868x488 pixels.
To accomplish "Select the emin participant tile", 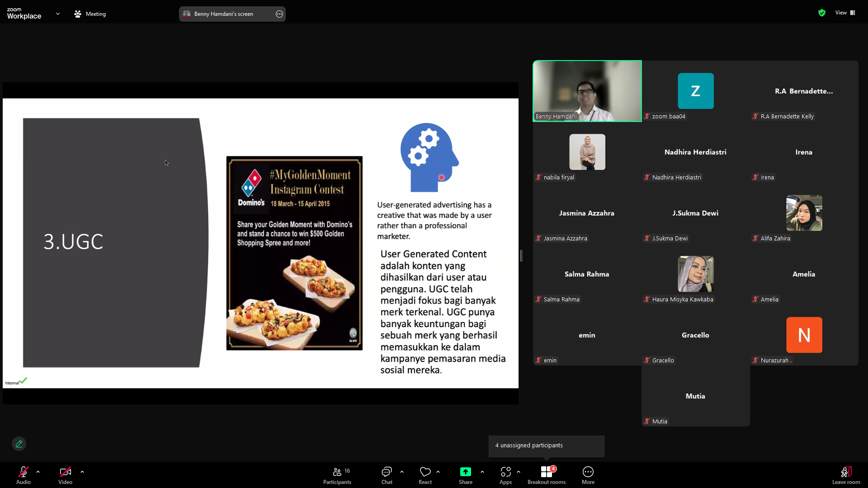I will pyautogui.click(x=587, y=335).
